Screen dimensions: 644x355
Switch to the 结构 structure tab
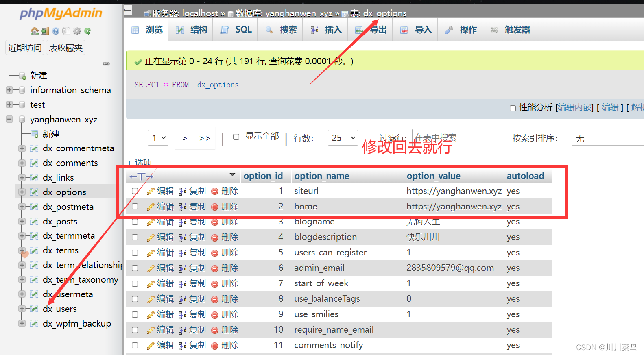point(191,30)
